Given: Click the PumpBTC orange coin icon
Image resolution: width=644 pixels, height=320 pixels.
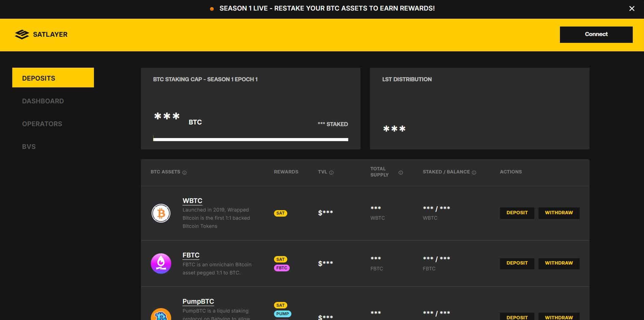Looking at the screenshot, I should coord(161,315).
